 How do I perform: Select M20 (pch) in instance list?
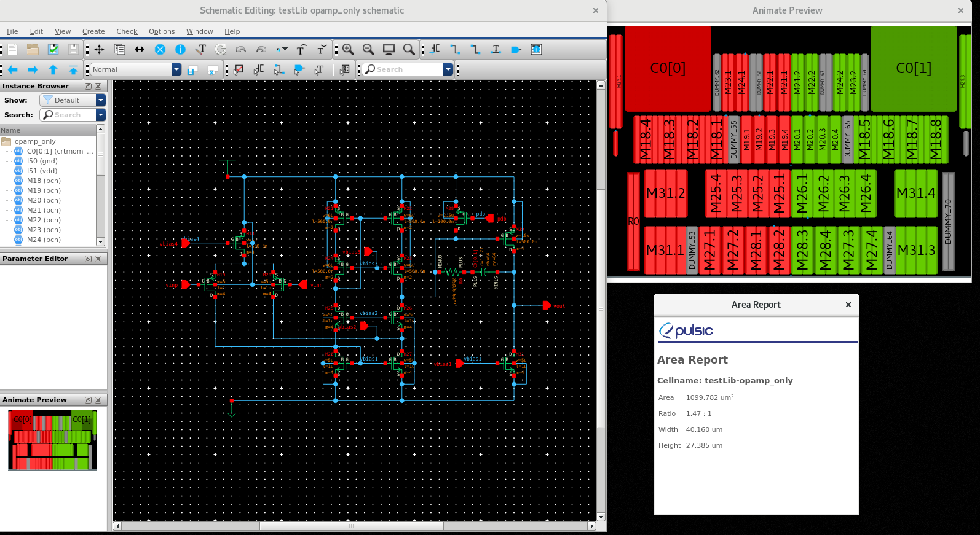44,200
